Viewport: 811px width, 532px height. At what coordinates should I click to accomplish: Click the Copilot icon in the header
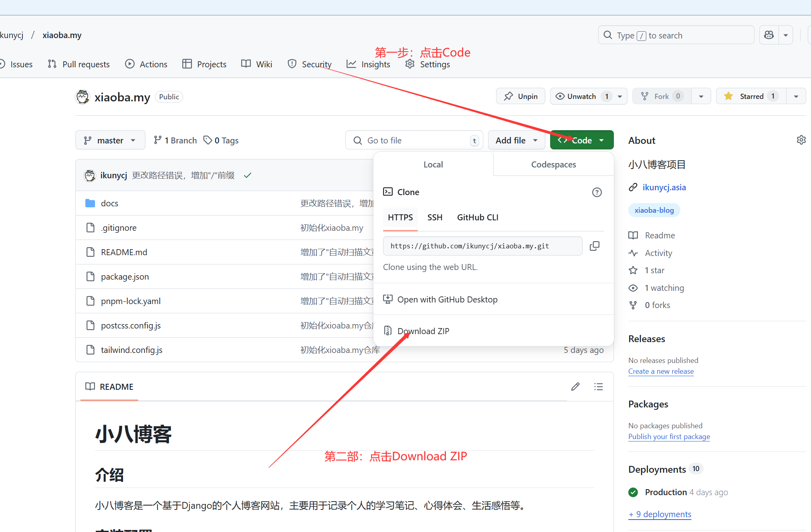click(x=769, y=35)
